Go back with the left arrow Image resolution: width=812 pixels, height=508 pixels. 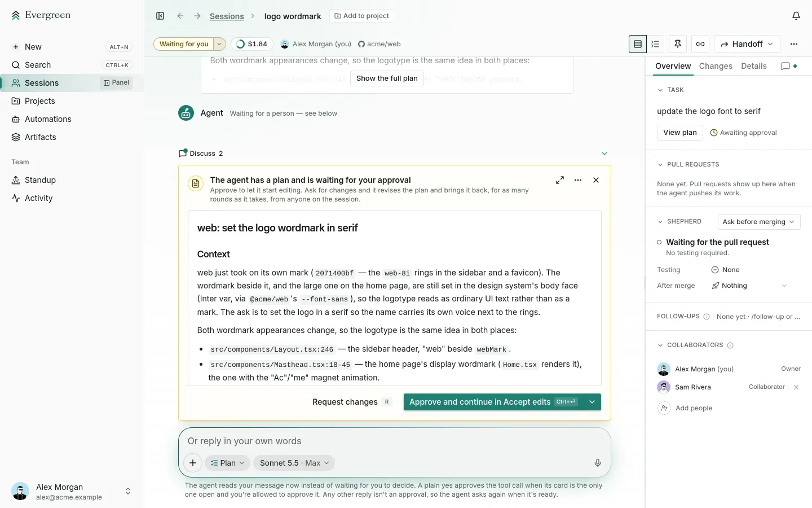pyautogui.click(x=180, y=16)
